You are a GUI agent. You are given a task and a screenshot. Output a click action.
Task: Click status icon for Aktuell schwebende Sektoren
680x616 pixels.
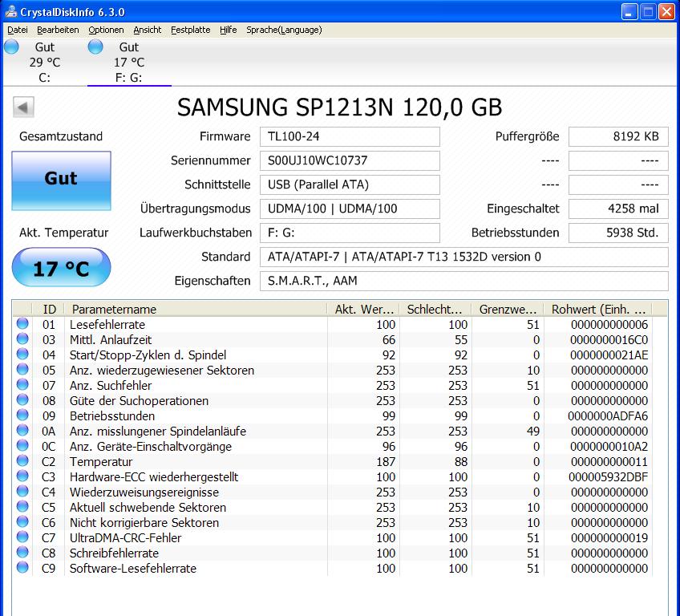pos(22,506)
